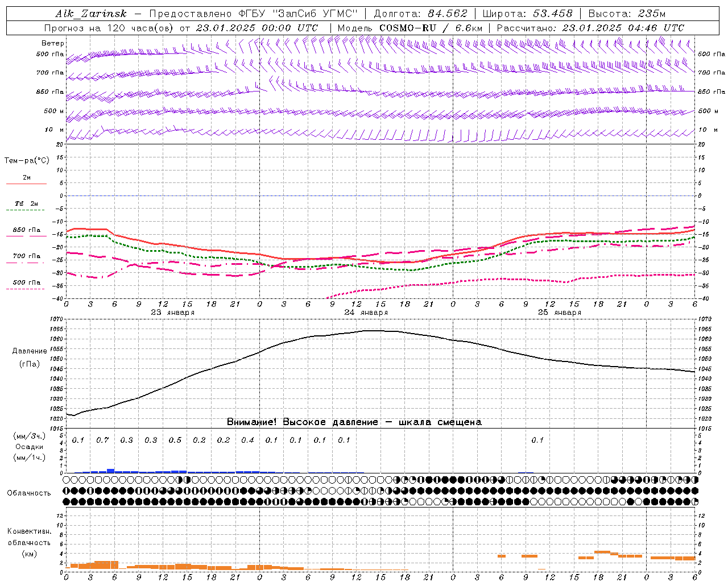Screen dimensions: 728x582
Task: Click the tallest blue precipitation bar
Action: (x=111, y=471)
